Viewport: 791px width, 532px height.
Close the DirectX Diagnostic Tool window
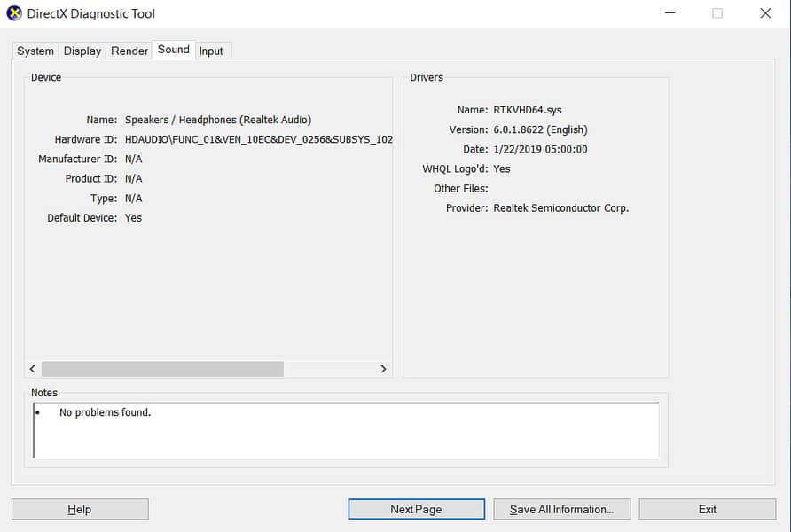pyautogui.click(x=765, y=13)
